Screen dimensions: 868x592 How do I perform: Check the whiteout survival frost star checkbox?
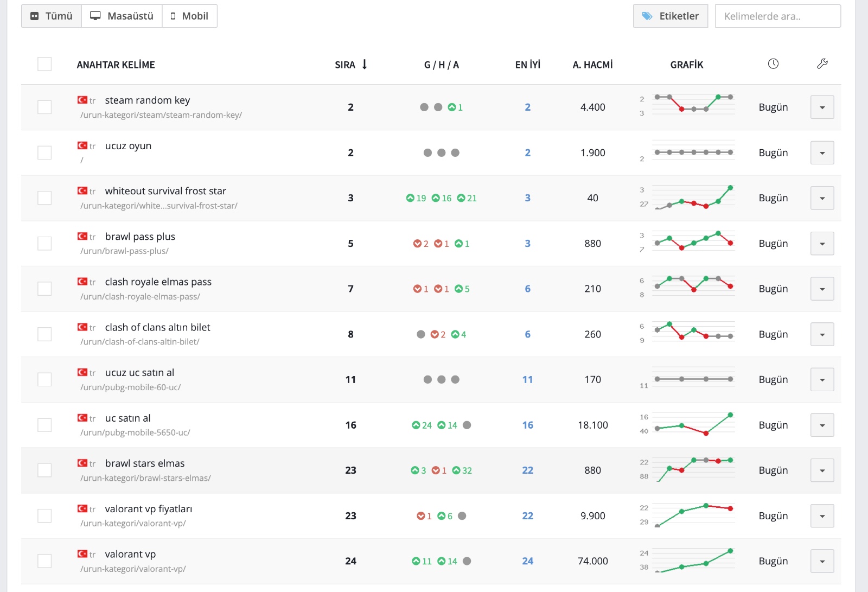point(44,198)
